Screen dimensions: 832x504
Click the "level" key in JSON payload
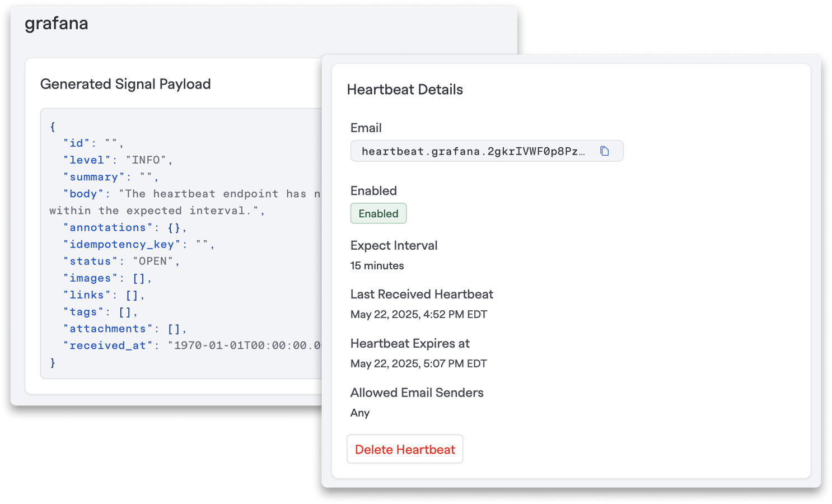tap(87, 160)
